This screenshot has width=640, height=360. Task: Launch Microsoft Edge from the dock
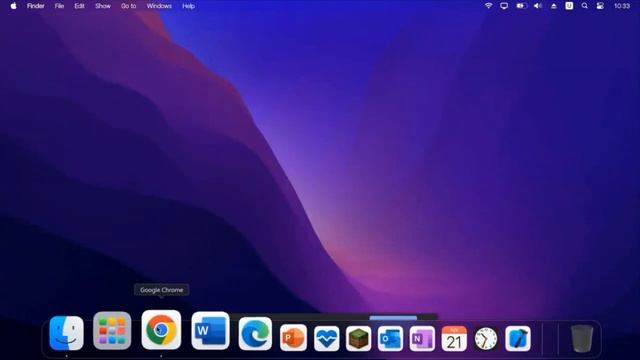click(x=255, y=333)
